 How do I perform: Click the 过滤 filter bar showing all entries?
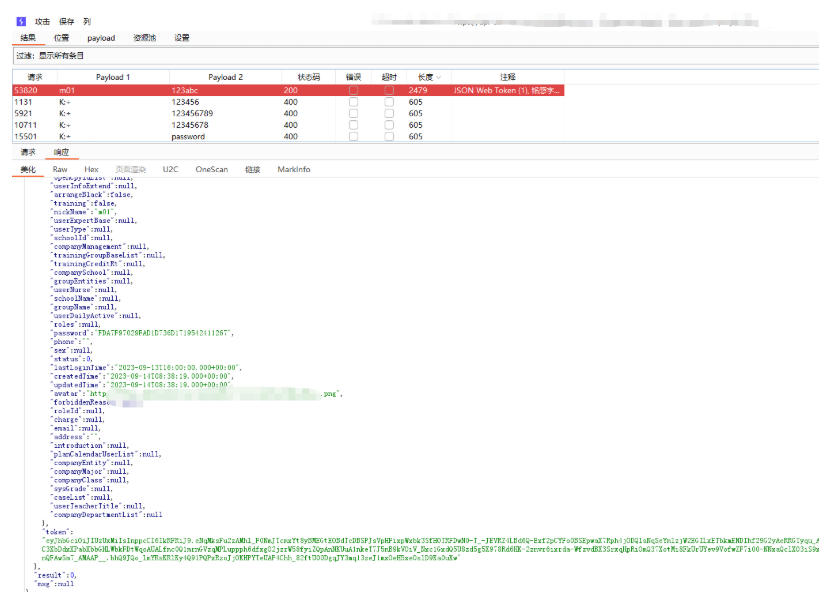click(416, 56)
